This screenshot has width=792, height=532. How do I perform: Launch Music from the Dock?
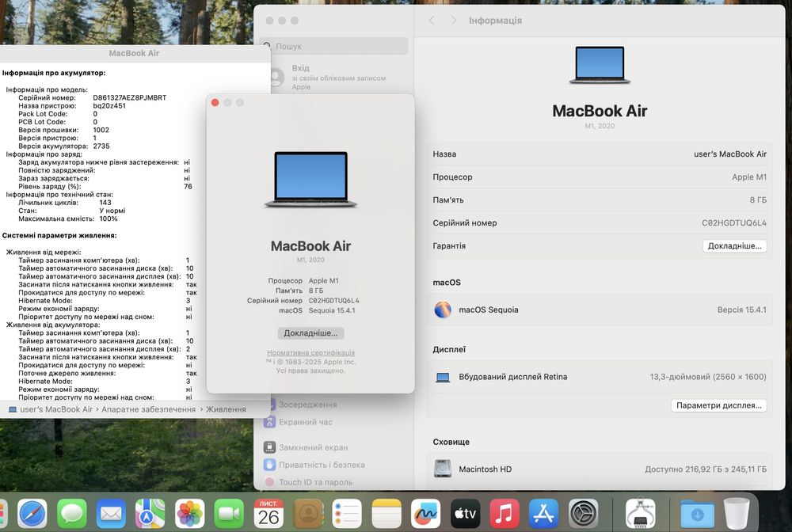(504, 513)
